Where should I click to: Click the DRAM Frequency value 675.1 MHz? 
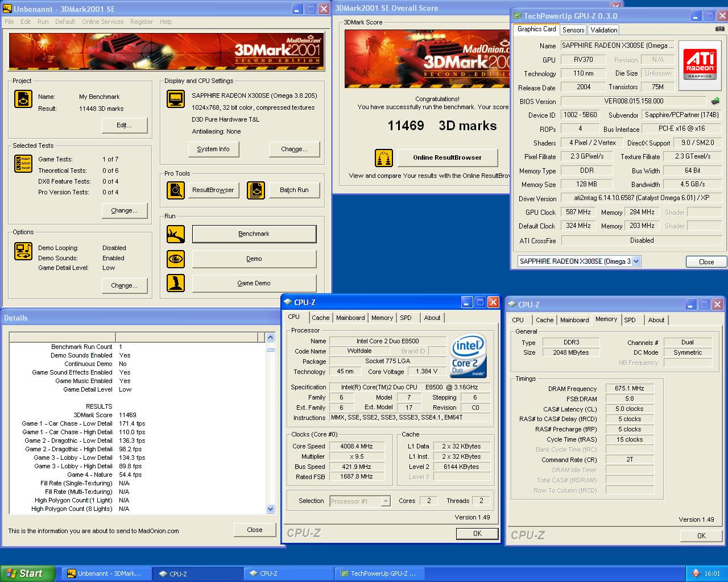(x=630, y=388)
